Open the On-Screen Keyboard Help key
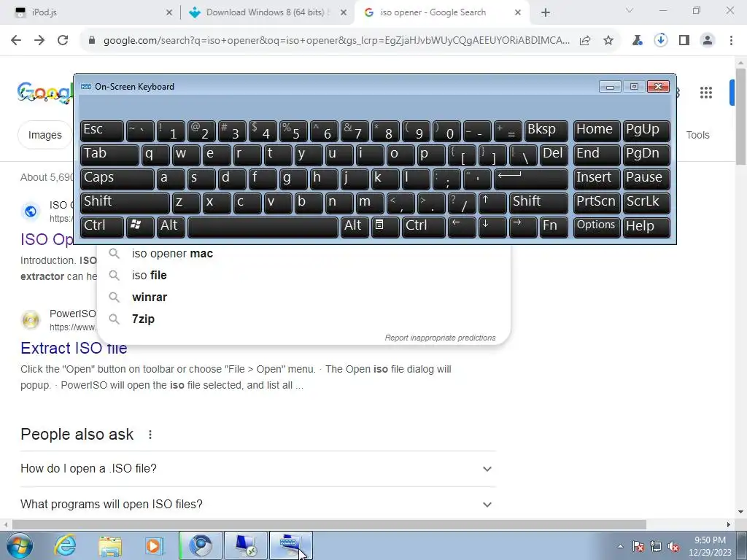The width and height of the screenshot is (747, 560). (x=646, y=227)
